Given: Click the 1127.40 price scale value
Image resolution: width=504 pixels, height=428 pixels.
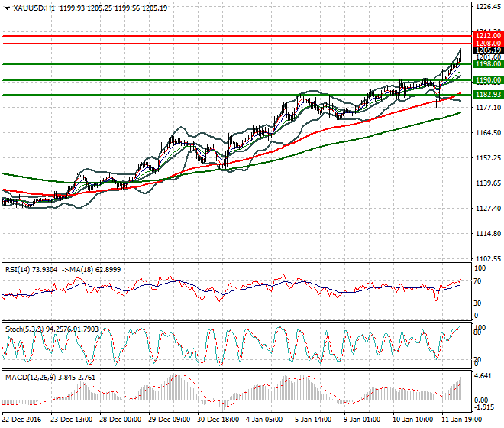Looking at the screenshot, I should 488,208.
